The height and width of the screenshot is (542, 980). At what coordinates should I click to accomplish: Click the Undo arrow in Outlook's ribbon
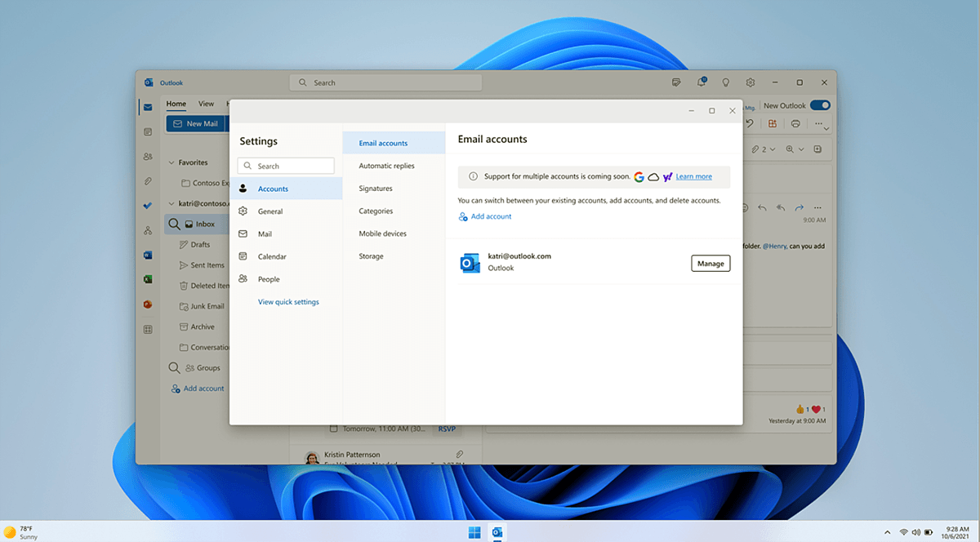[x=750, y=123]
